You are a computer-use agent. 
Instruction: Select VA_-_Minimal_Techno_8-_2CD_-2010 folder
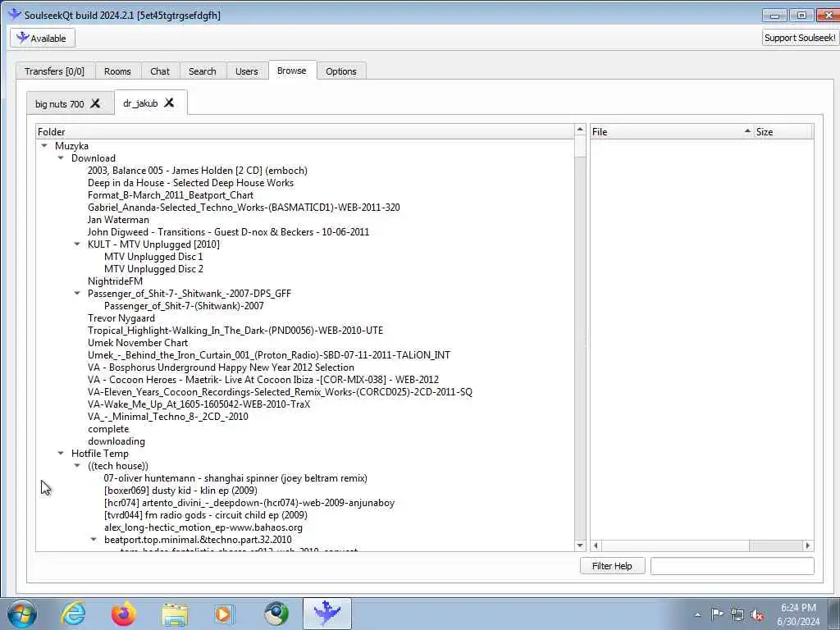[x=167, y=417]
